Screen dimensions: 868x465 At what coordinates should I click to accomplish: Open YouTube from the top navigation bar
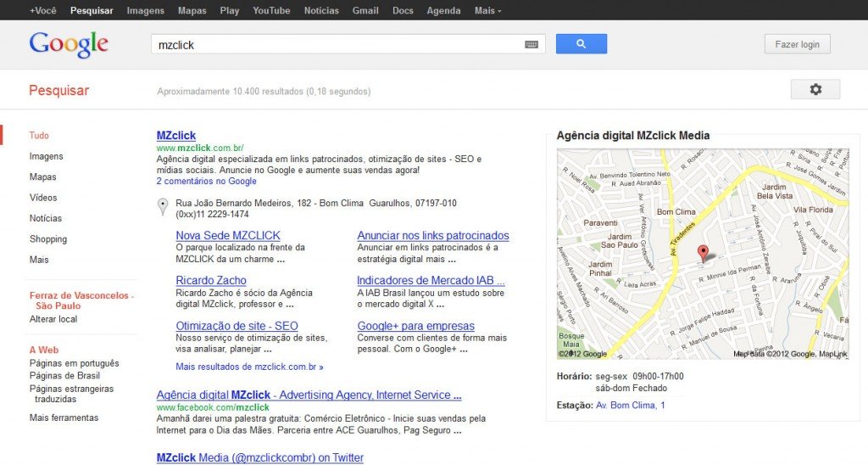coord(271,11)
